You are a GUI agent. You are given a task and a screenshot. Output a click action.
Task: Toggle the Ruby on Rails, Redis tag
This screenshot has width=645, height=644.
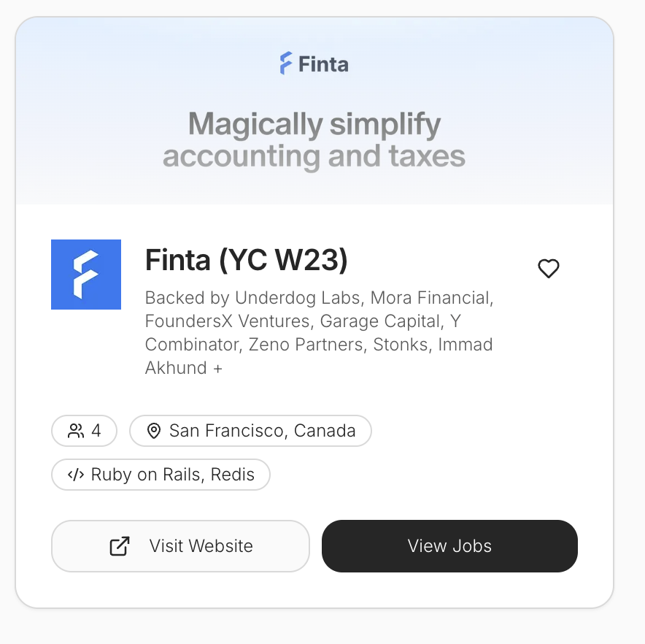161,475
